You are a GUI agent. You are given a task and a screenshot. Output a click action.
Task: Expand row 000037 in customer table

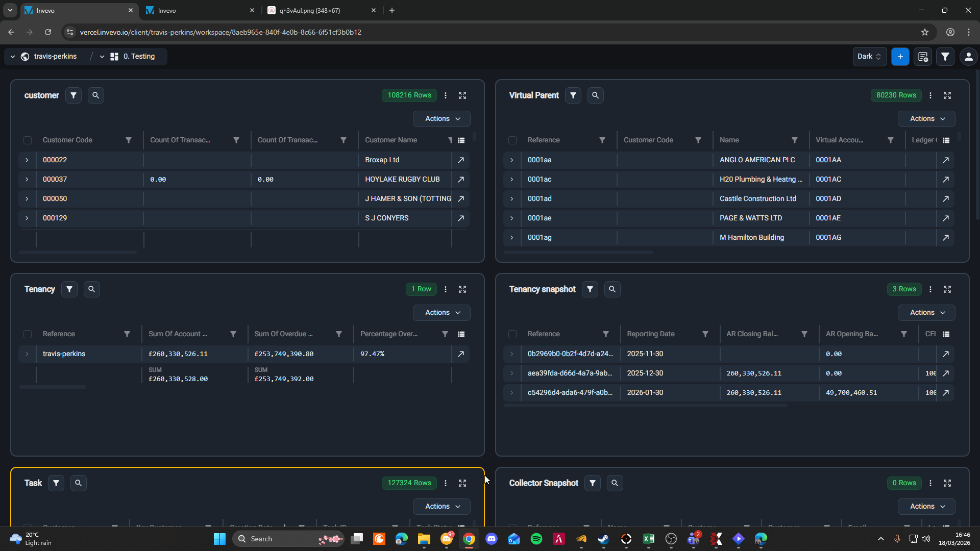point(27,180)
